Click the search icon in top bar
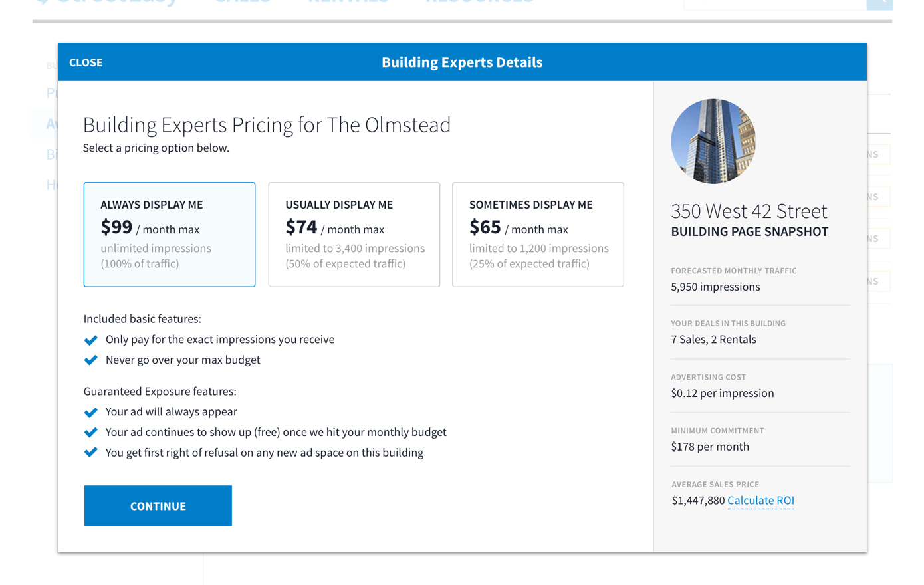This screenshot has height=585, width=924. 879,3
